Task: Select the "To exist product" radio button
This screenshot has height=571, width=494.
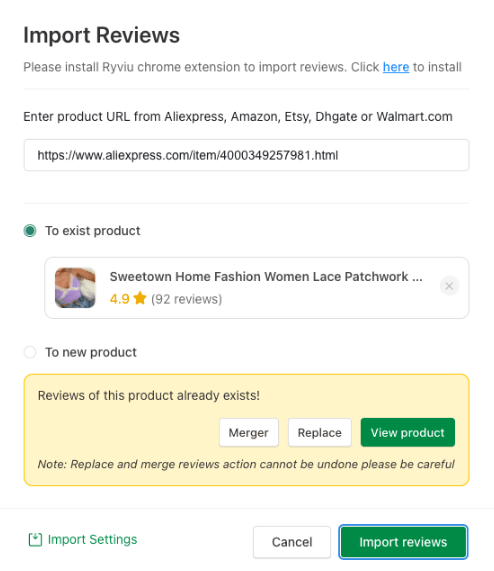Action: (x=30, y=231)
